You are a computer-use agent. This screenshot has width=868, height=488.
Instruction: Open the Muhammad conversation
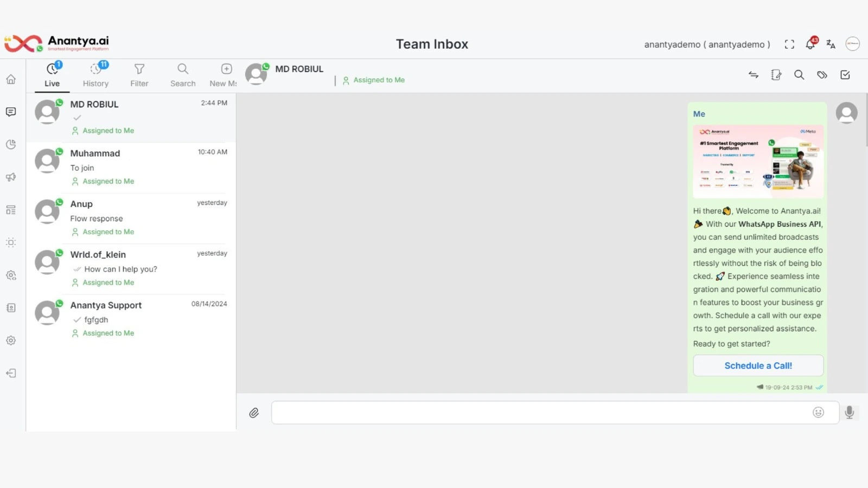(131, 168)
